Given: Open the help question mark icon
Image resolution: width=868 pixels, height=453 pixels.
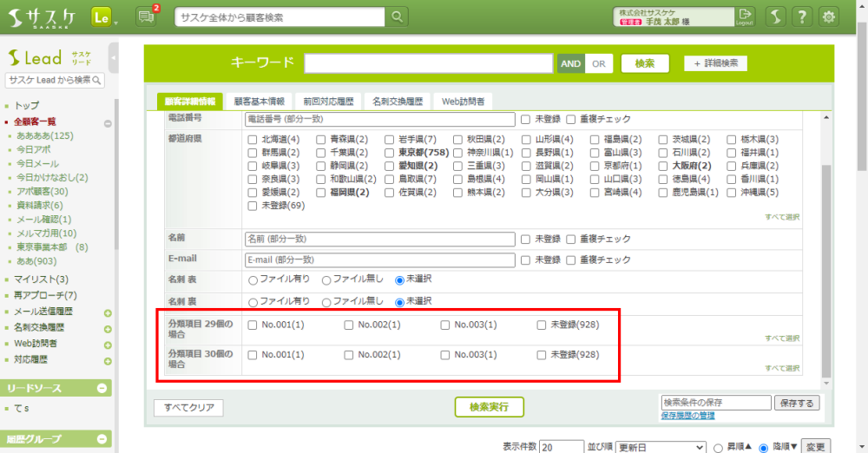Looking at the screenshot, I should [x=803, y=16].
